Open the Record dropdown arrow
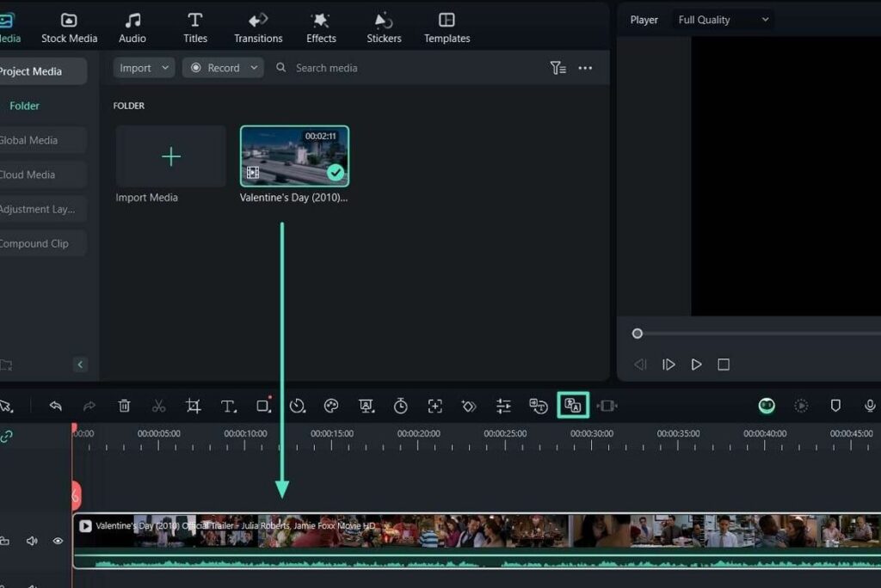This screenshot has height=588, width=881. click(x=254, y=67)
